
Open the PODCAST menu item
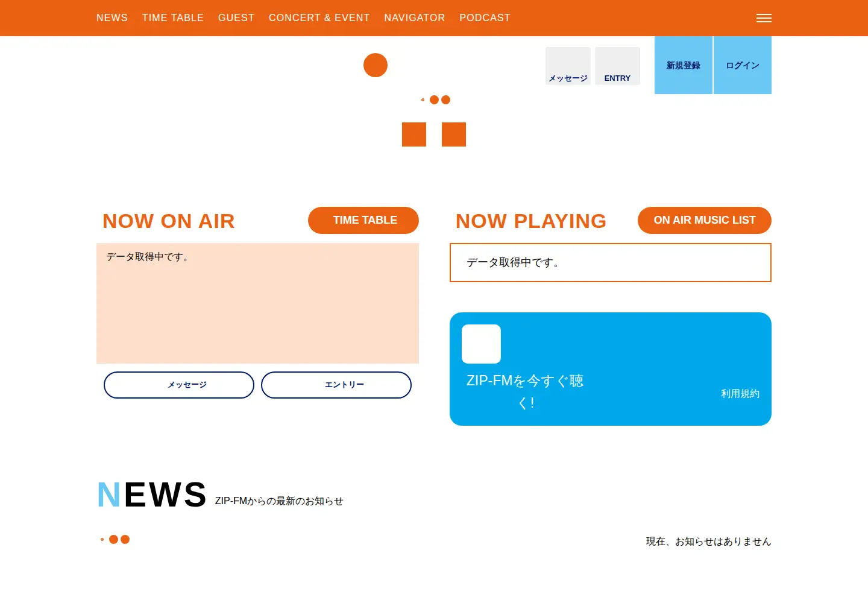click(485, 18)
